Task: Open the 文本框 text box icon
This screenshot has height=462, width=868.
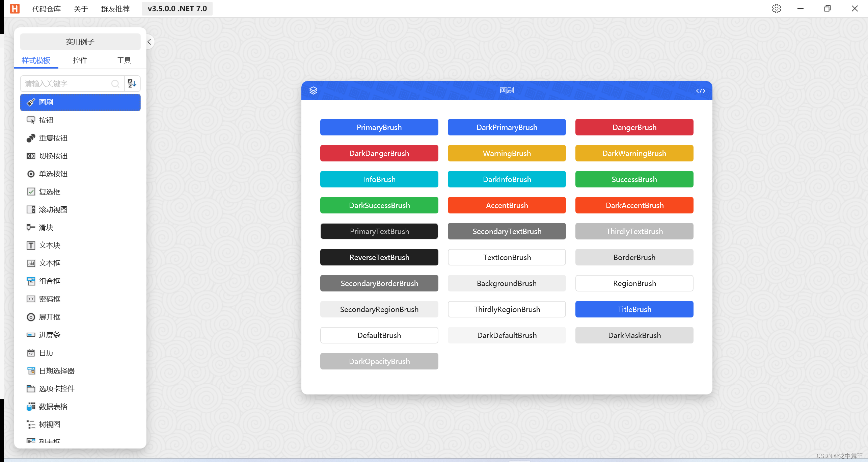Action: click(x=31, y=263)
